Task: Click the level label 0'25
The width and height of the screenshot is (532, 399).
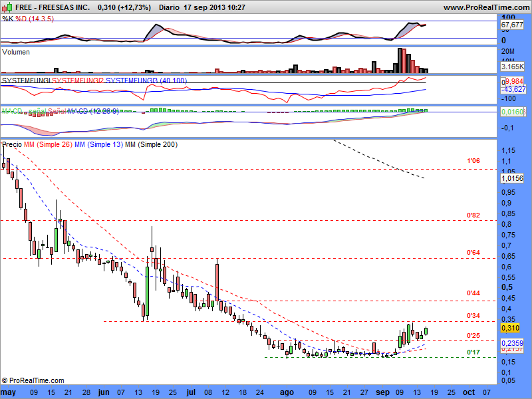Action: (x=473, y=336)
